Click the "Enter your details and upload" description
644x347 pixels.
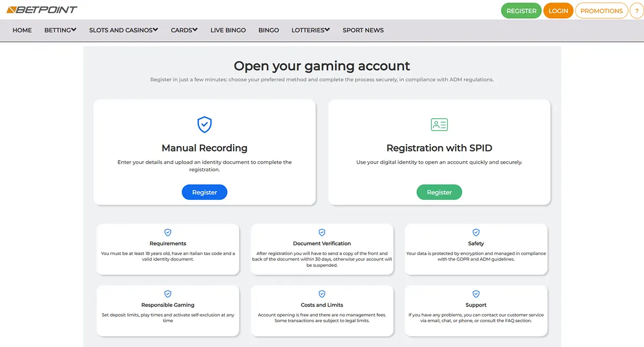pyautogui.click(x=204, y=165)
